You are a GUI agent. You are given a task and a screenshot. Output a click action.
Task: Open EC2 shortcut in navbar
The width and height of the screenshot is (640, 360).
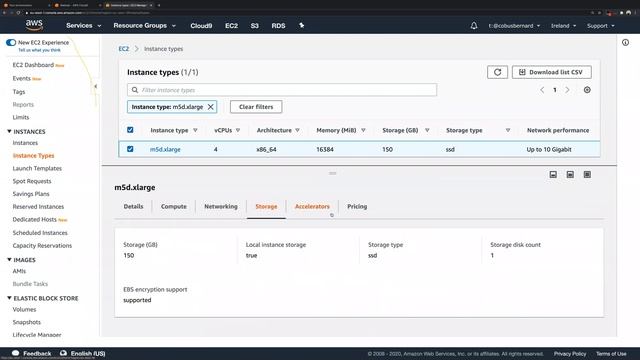pyautogui.click(x=231, y=25)
